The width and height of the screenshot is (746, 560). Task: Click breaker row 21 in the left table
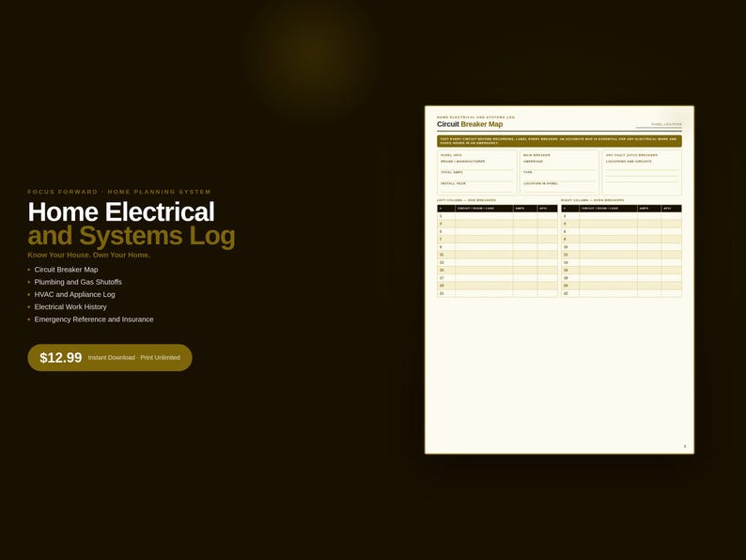click(x=497, y=293)
